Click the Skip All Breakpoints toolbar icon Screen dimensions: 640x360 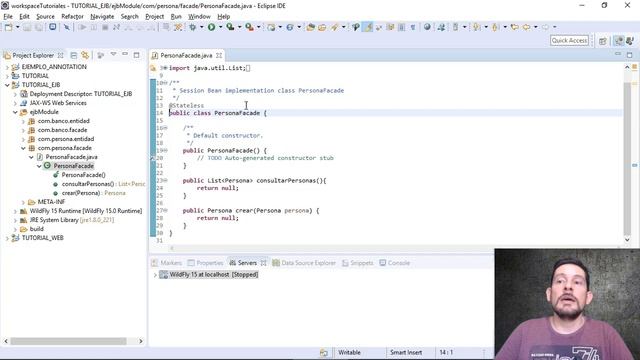click(x=67, y=27)
